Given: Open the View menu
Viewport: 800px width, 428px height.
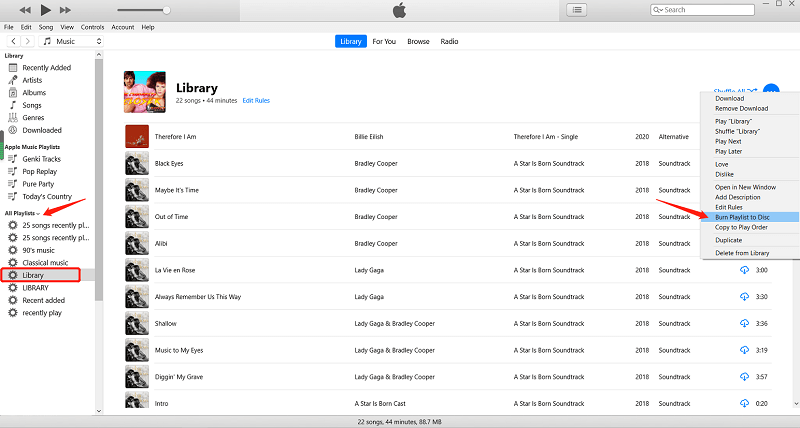Looking at the screenshot, I should [67, 27].
